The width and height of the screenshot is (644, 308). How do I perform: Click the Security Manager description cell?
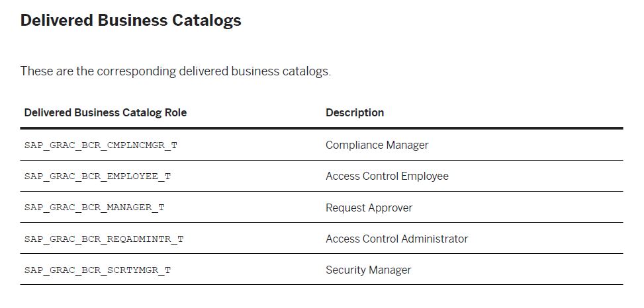pos(369,270)
